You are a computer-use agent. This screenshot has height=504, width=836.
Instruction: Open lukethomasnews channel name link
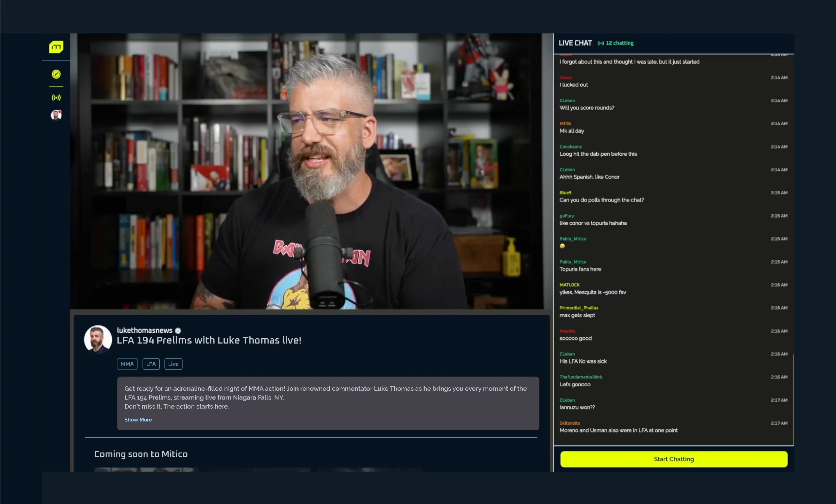(x=145, y=330)
